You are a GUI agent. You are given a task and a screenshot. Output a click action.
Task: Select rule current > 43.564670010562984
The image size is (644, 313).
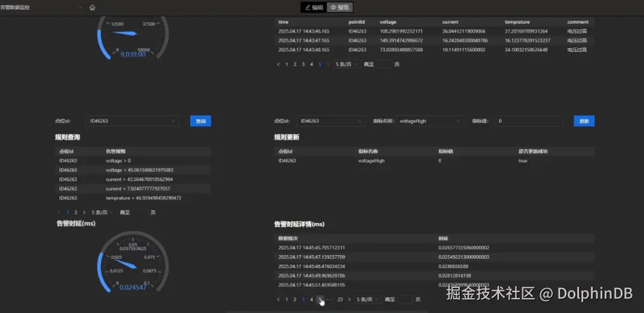click(x=139, y=179)
